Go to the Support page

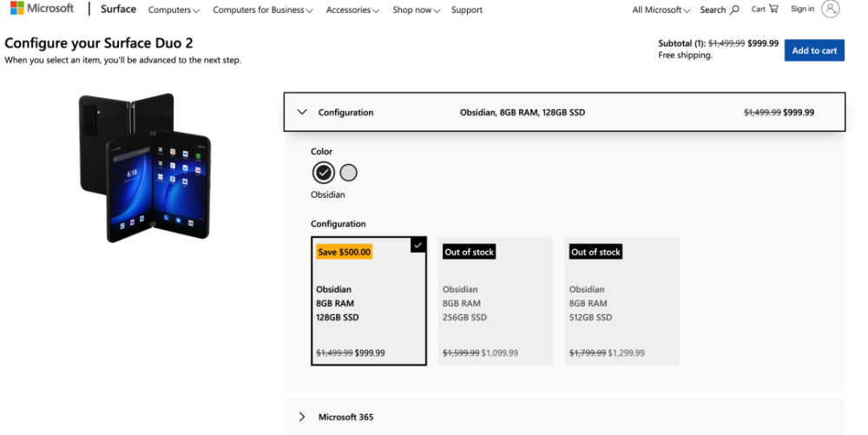click(x=467, y=10)
